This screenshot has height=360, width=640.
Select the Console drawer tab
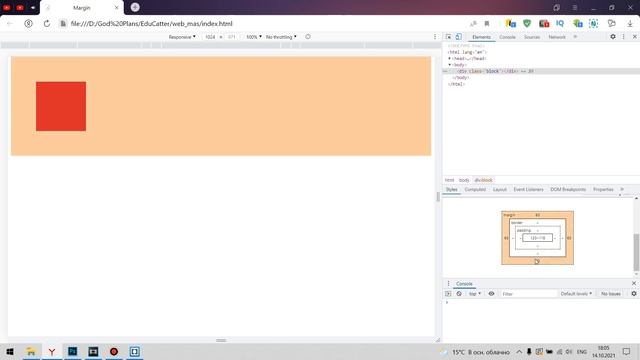464,284
